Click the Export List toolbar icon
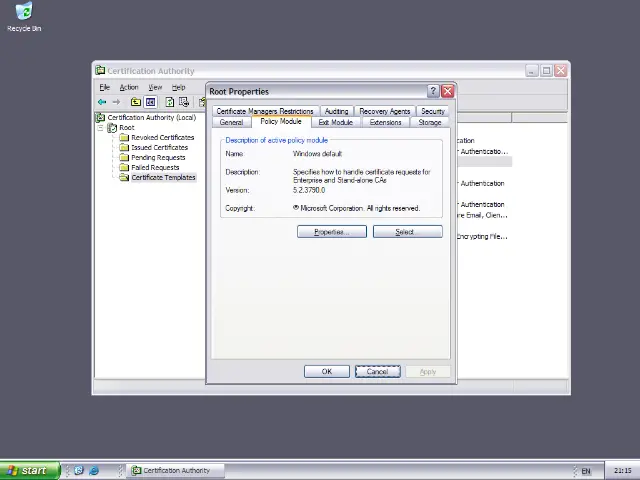Screen dimensions: 640x480 (184, 102)
